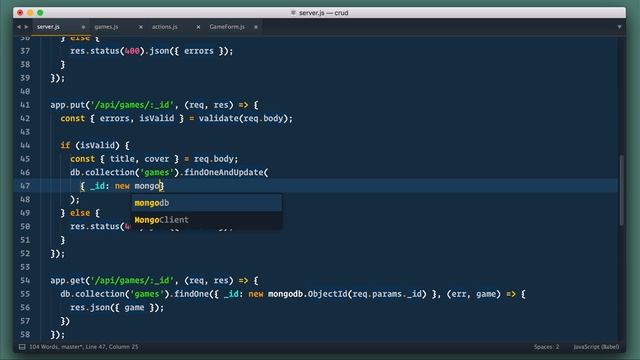Screen dimensions: 640x360
Task: Click line number 54 in gutter
Action: tap(25, 280)
